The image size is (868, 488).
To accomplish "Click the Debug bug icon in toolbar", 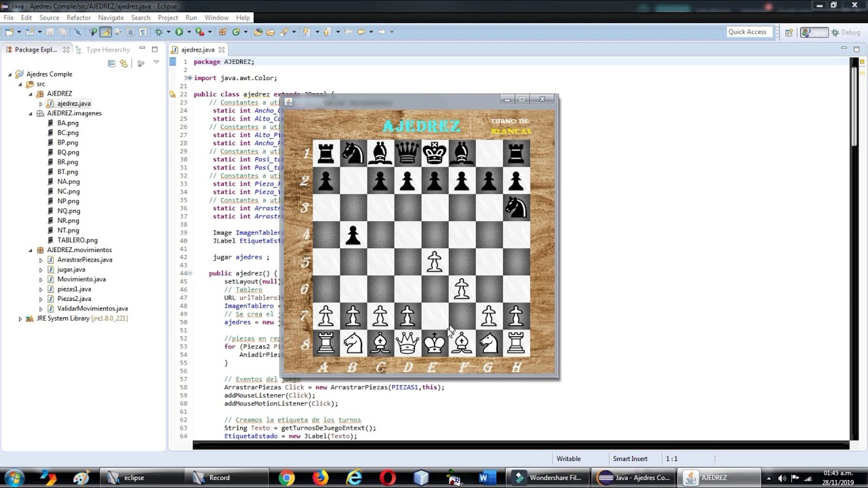I will 159,32.
